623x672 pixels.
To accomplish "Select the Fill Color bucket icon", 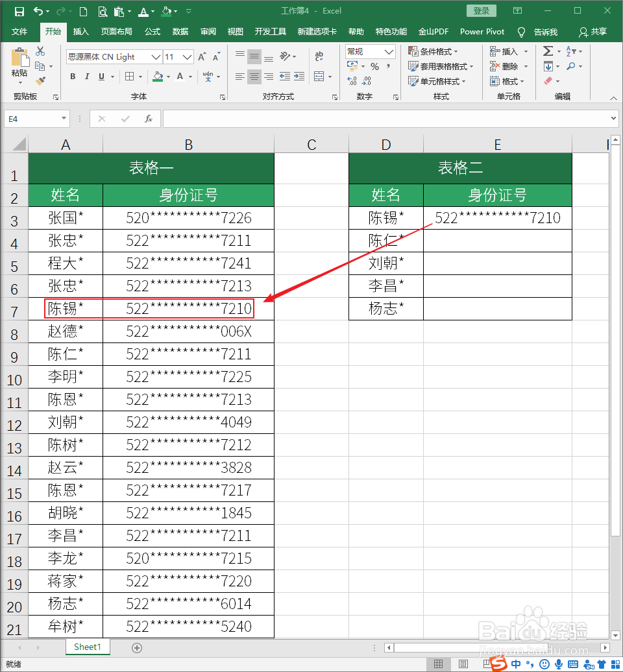I will pyautogui.click(x=158, y=77).
